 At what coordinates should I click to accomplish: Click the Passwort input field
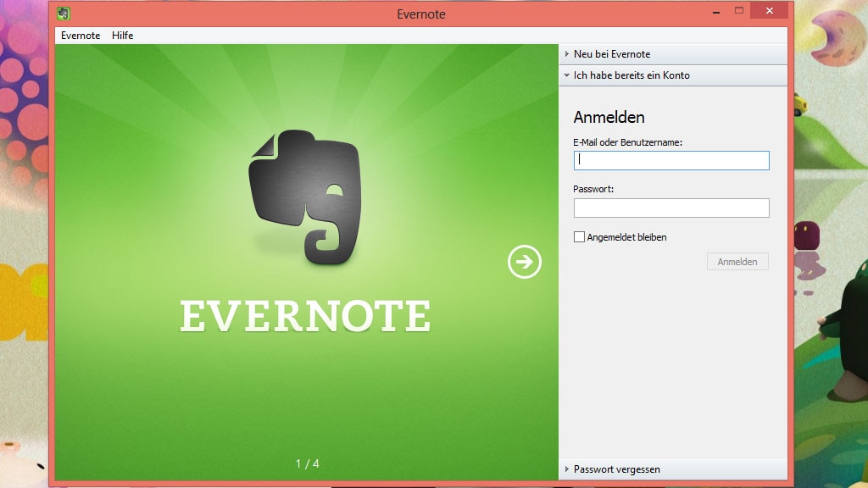(671, 208)
